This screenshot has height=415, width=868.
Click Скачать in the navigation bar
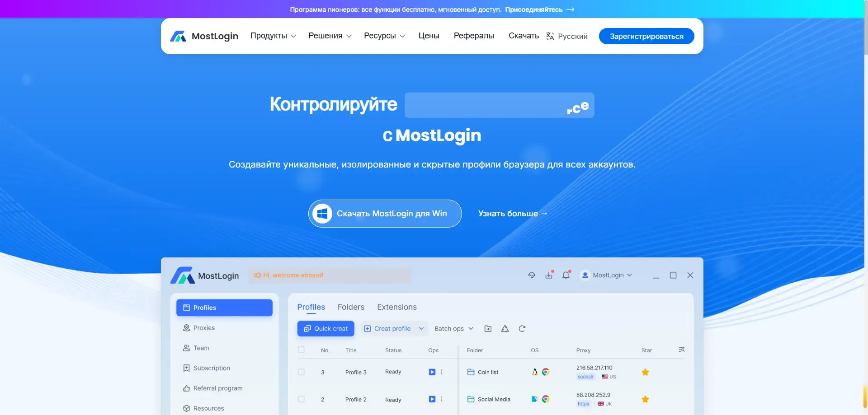[524, 36]
